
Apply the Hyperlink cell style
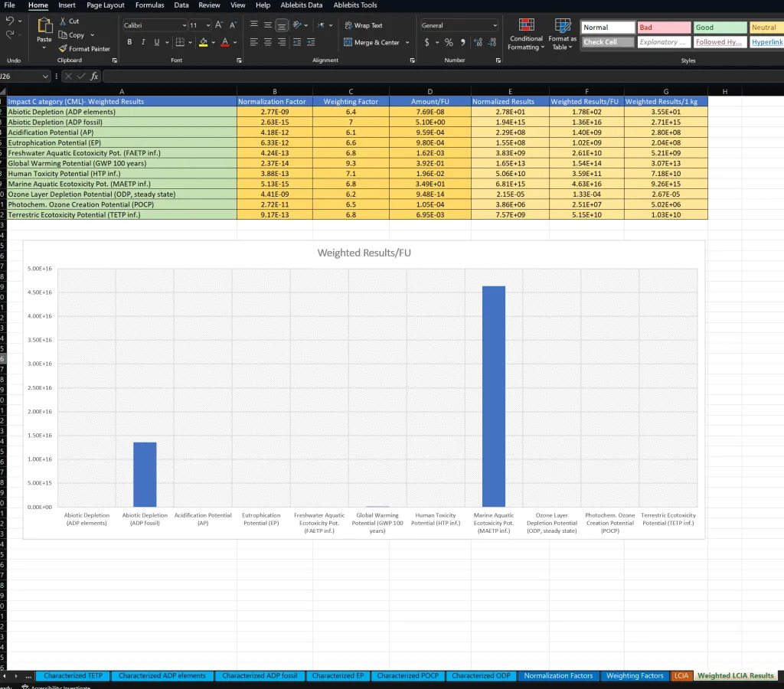(x=766, y=41)
